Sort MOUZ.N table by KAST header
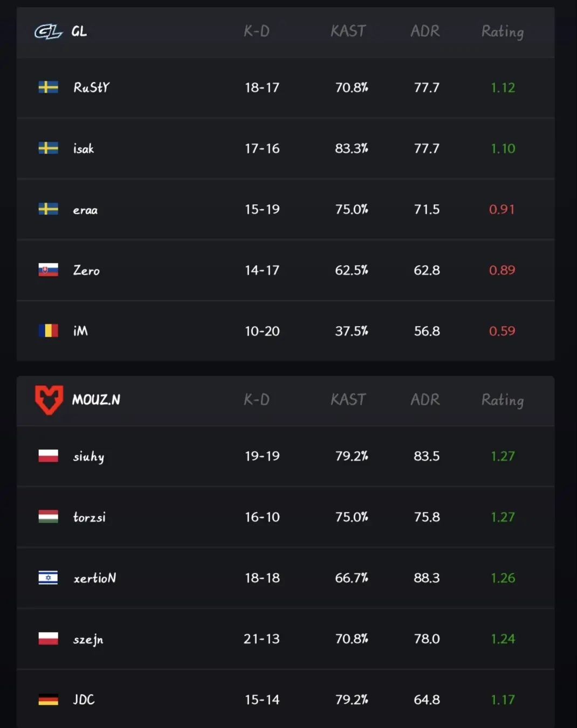 (x=348, y=399)
